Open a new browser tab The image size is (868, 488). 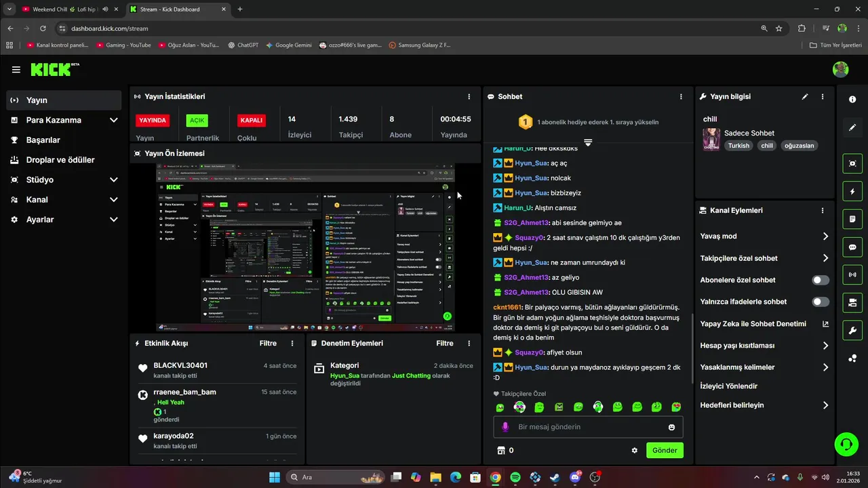click(x=240, y=9)
